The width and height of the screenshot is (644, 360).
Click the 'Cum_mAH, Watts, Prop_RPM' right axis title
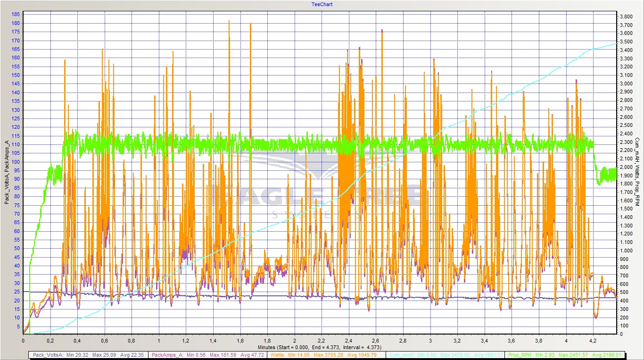pyautogui.click(x=637, y=172)
